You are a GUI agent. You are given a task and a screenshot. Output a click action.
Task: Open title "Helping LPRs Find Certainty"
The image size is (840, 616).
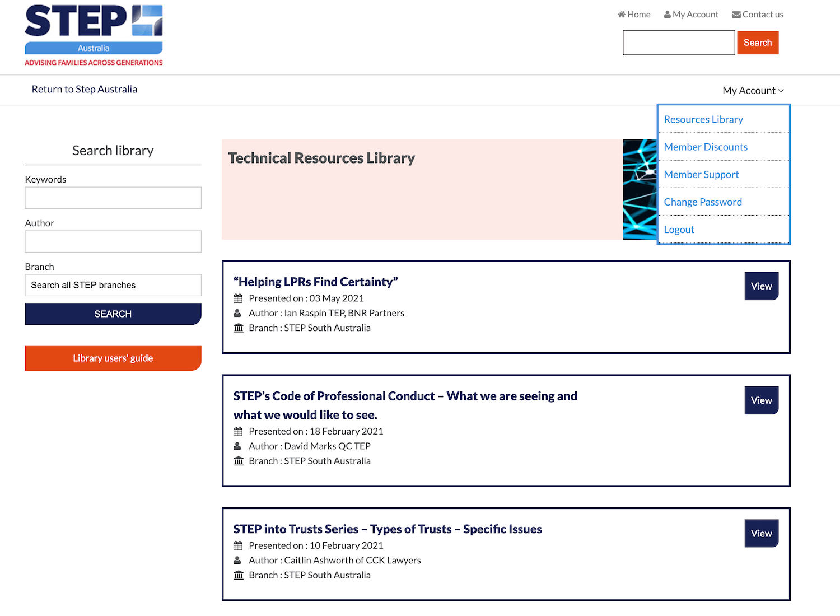pyautogui.click(x=316, y=282)
